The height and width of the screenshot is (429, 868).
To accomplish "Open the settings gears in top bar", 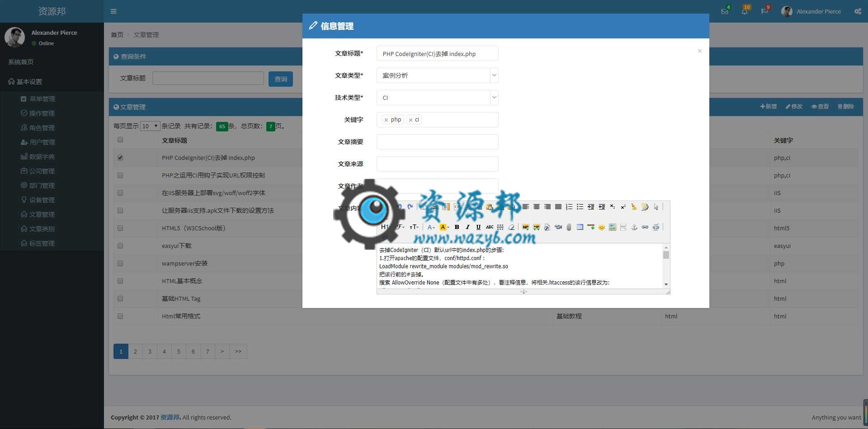I will click(858, 11).
